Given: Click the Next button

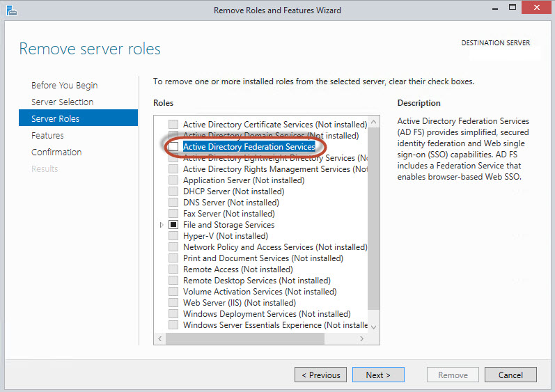Looking at the screenshot, I should point(378,375).
